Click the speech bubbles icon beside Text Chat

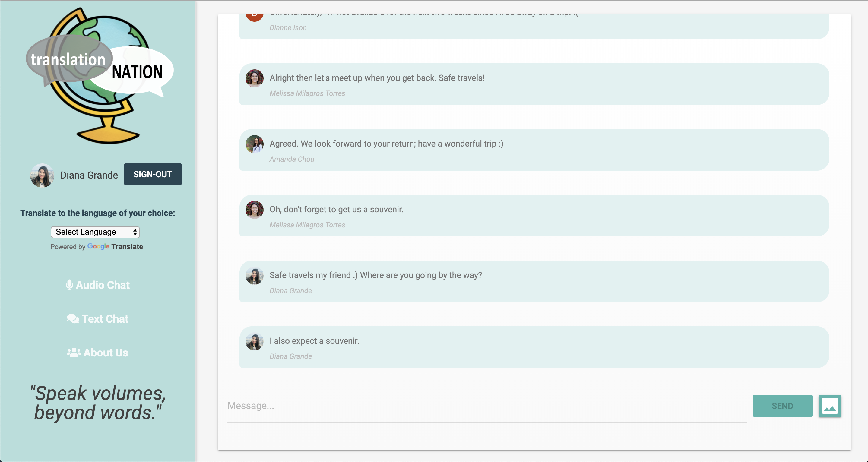(x=73, y=318)
